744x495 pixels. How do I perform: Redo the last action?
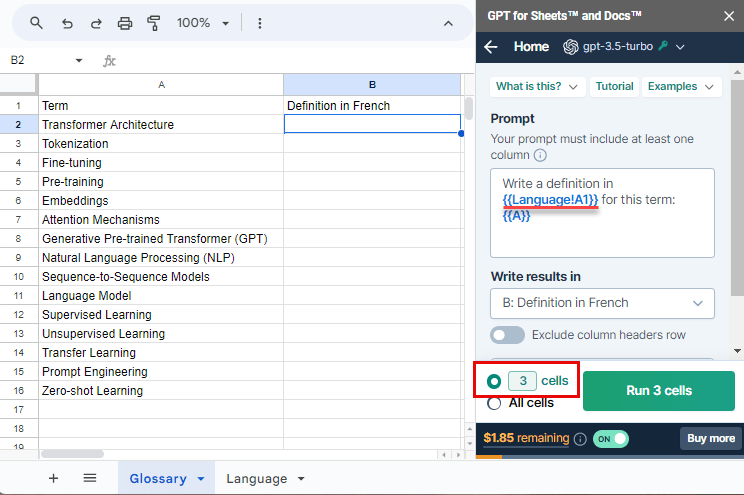[x=96, y=23]
